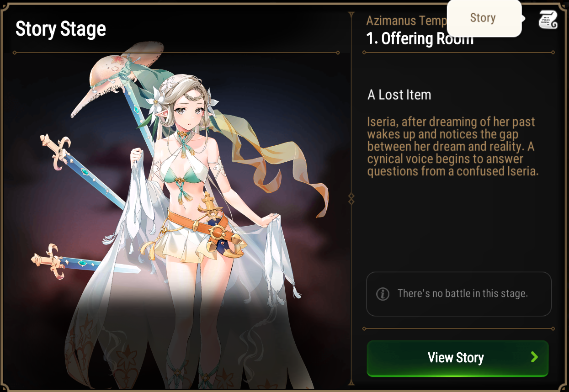Click the Story tooltip bubble

484,18
